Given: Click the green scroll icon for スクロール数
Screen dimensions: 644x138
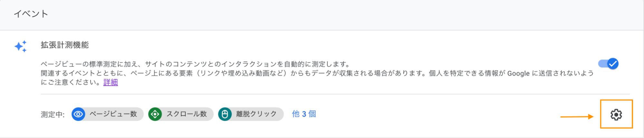Looking at the screenshot, I should [155, 114].
